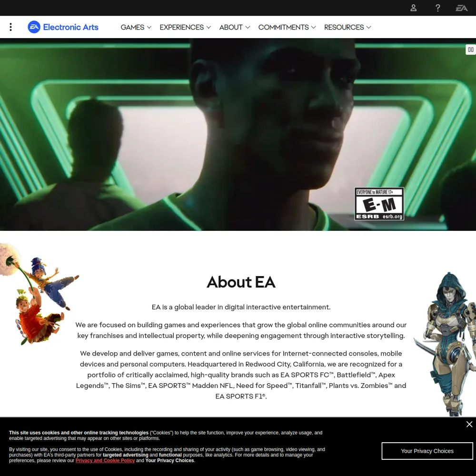
Task: Close the cookie banner with the X
Action: coord(469,424)
